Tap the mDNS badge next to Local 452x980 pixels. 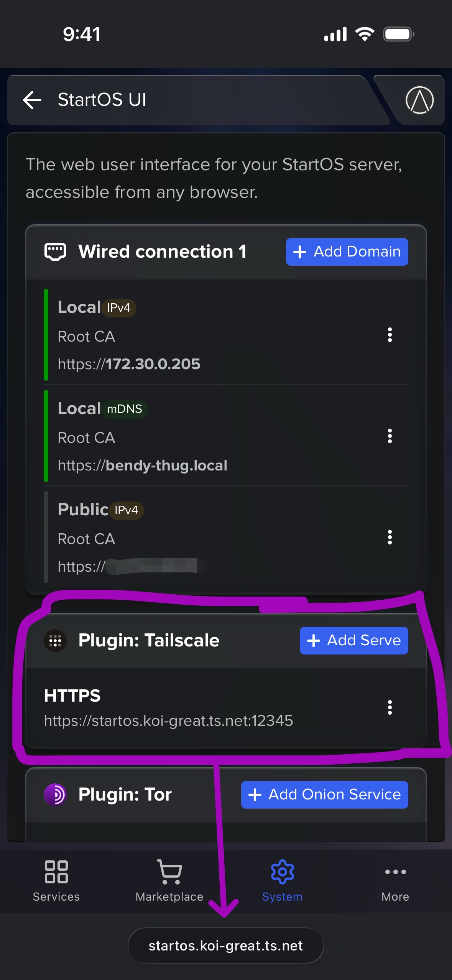click(125, 409)
